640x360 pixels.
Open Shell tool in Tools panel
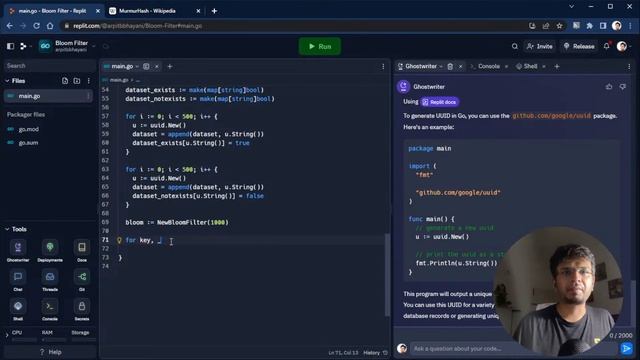(x=18, y=309)
